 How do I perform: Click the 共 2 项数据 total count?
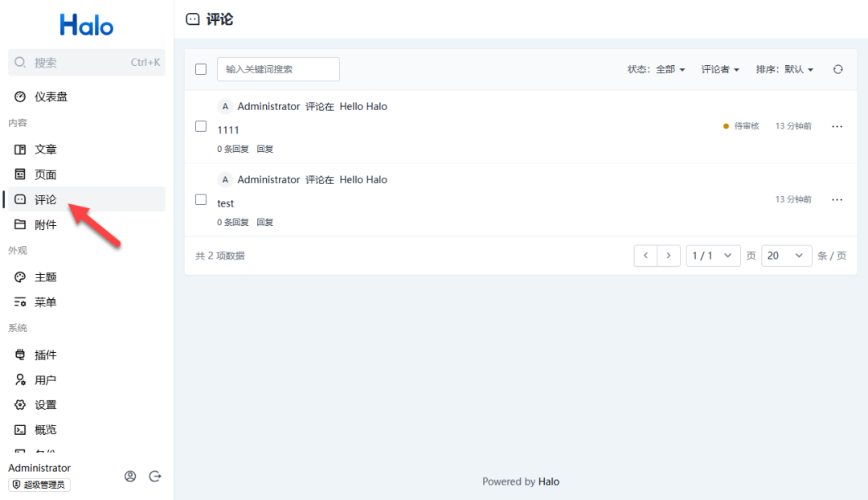pos(219,256)
